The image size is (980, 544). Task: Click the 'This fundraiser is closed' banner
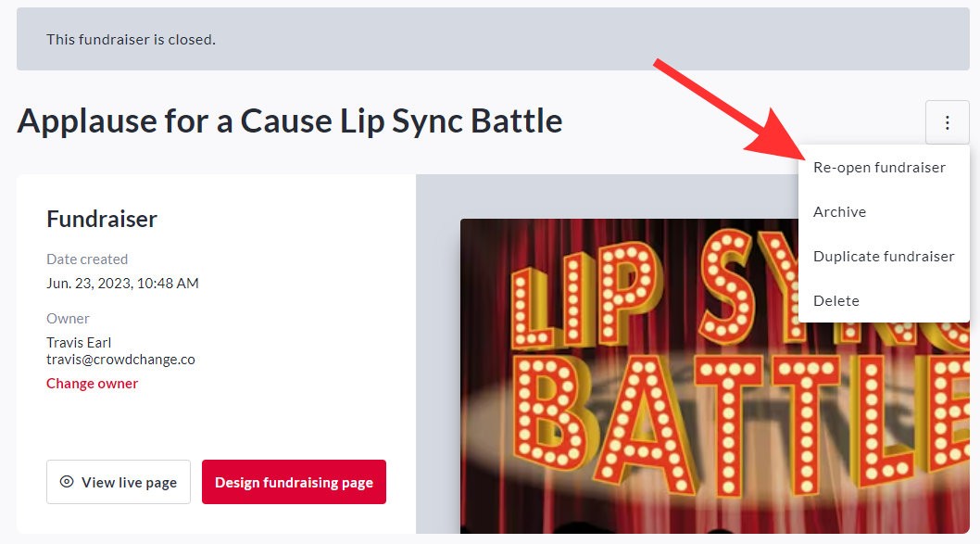click(131, 40)
